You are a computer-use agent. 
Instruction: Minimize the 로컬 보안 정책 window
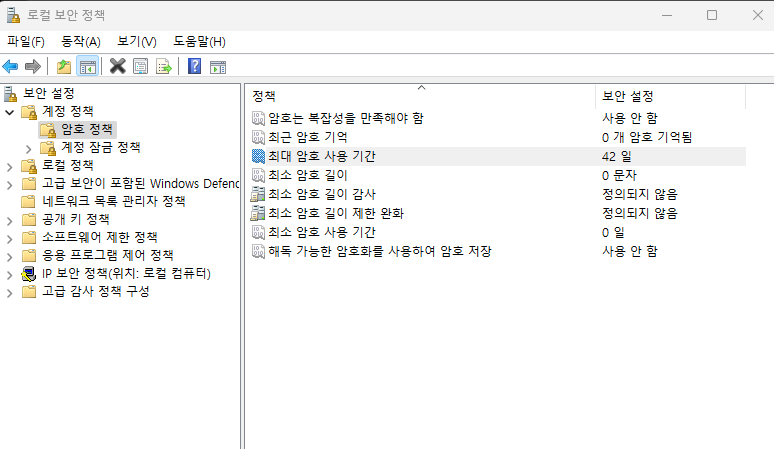tap(667, 15)
